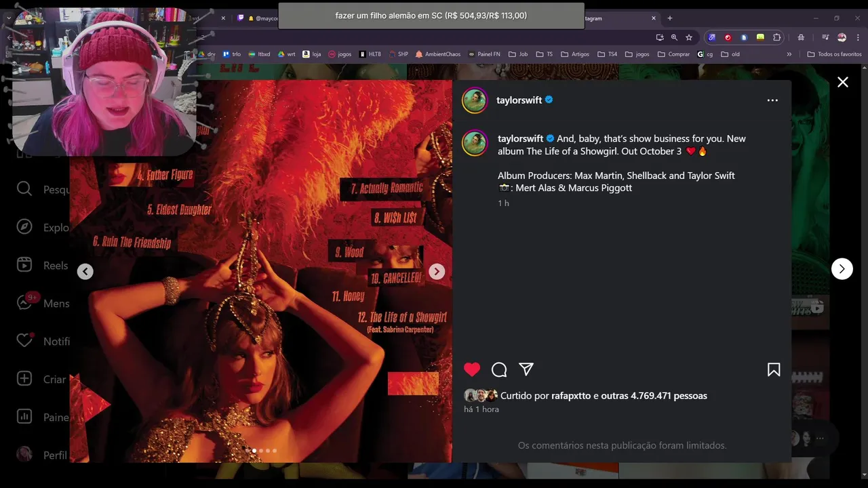Open taylorswift profile picture in post header
Viewport: 868px width, 488px height.
pos(475,100)
